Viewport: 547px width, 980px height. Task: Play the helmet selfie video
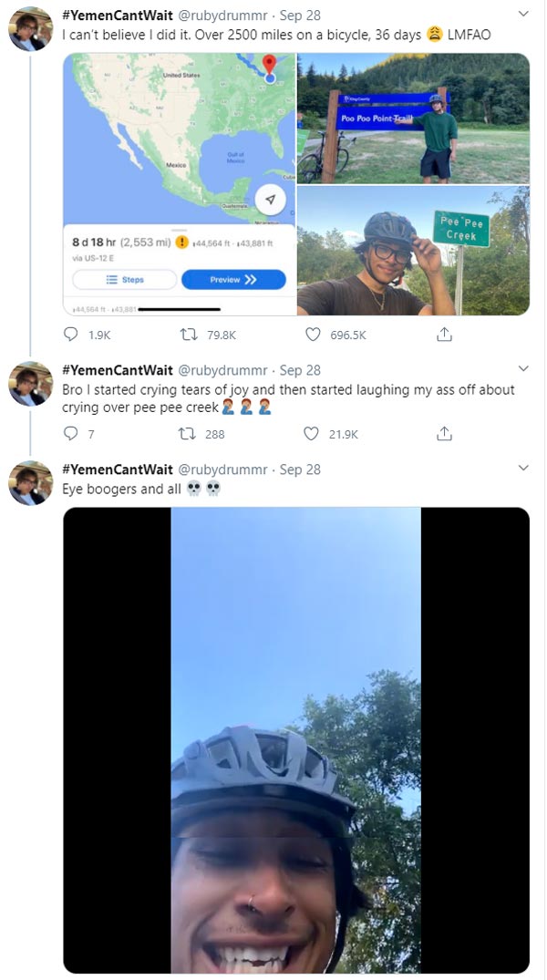(295, 739)
